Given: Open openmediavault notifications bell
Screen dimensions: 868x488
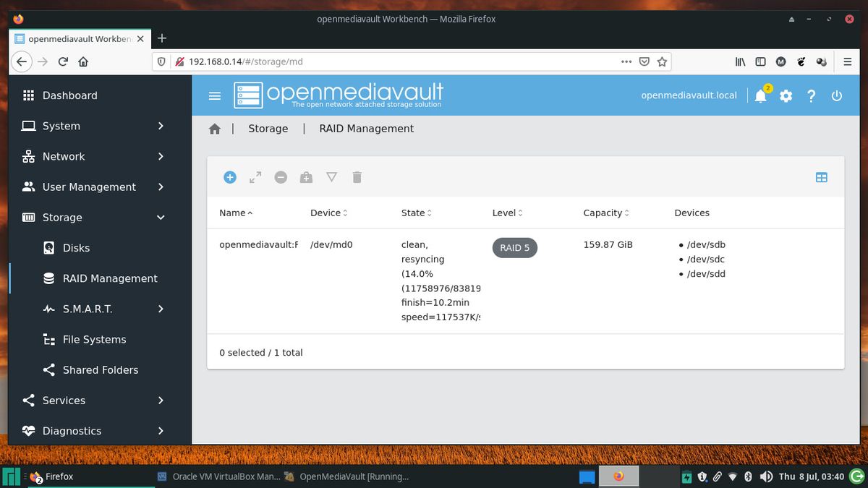Looking at the screenshot, I should click(760, 95).
